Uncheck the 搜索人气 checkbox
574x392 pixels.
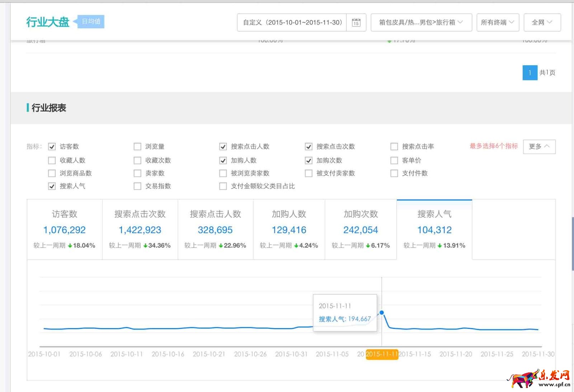[52, 186]
